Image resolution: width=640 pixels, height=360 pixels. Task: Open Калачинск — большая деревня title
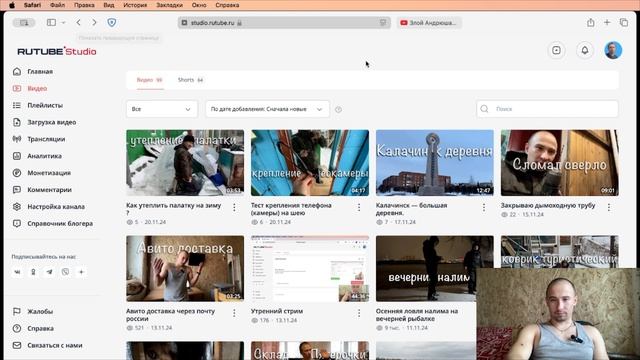click(411, 209)
